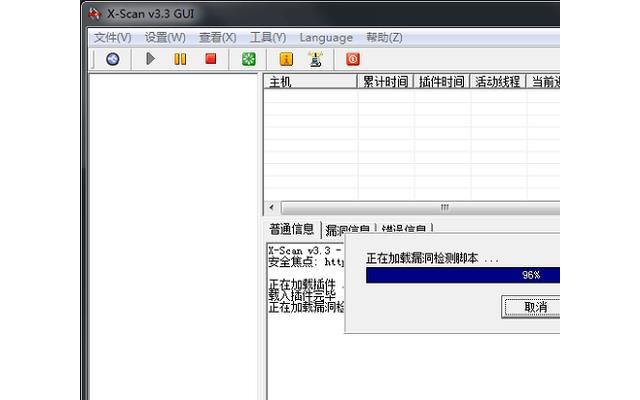Open the scan parameters globe icon
The height and width of the screenshot is (400, 640).
(x=113, y=59)
